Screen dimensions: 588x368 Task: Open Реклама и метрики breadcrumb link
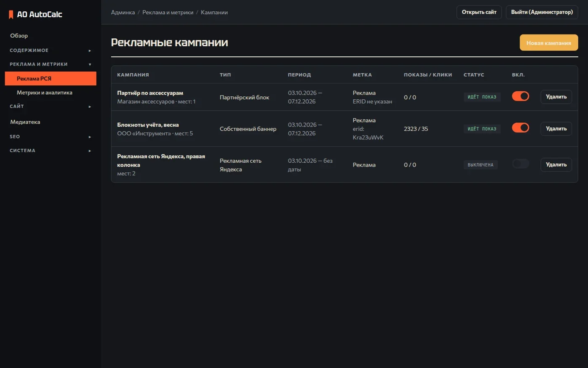click(168, 13)
